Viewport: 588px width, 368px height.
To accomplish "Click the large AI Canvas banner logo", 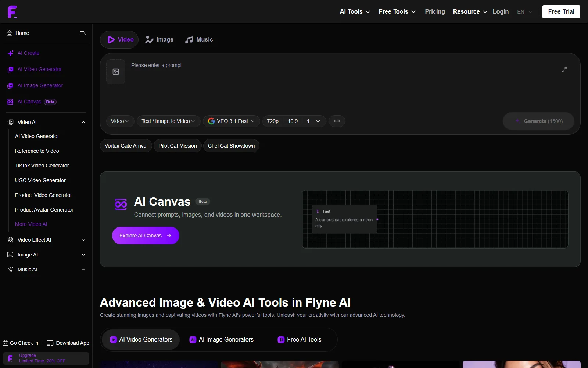I will pos(121,204).
